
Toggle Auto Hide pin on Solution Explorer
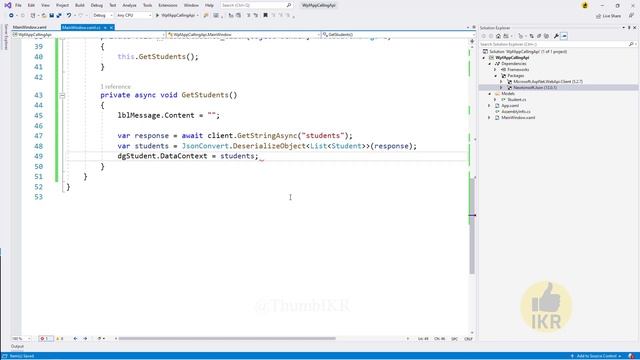coord(629,28)
